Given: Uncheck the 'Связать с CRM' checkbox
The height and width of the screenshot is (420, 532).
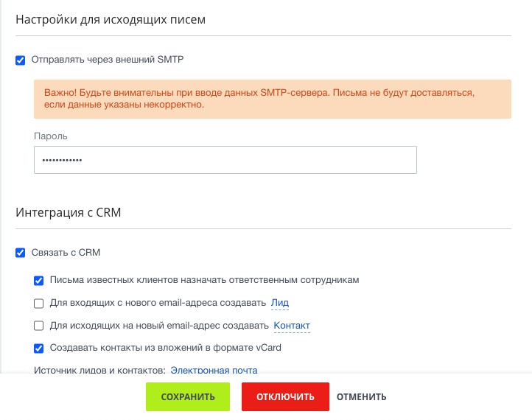Looking at the screenshot, I should pyautogui.click(x=21, y=252).
